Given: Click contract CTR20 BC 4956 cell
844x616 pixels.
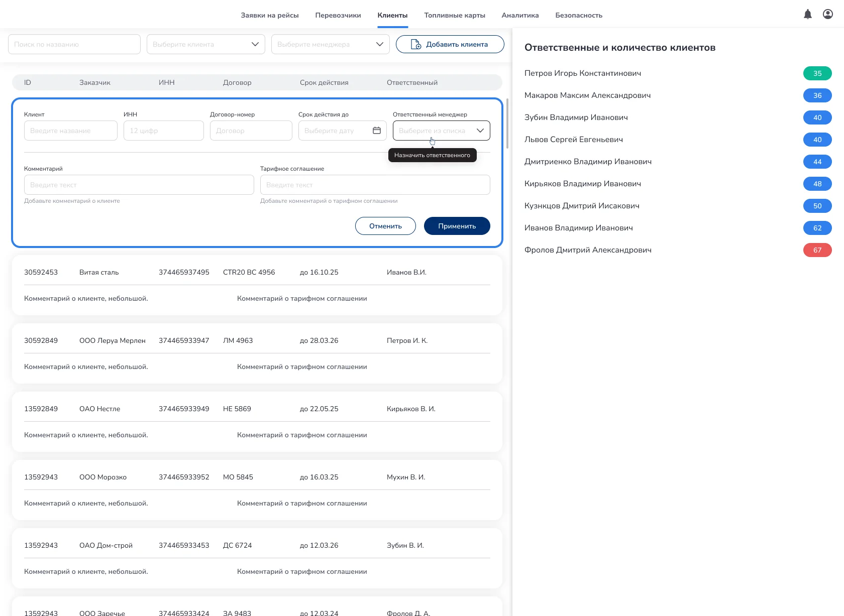Looking at the screenshot, I should pyautogui.click(x=249, y=272).
